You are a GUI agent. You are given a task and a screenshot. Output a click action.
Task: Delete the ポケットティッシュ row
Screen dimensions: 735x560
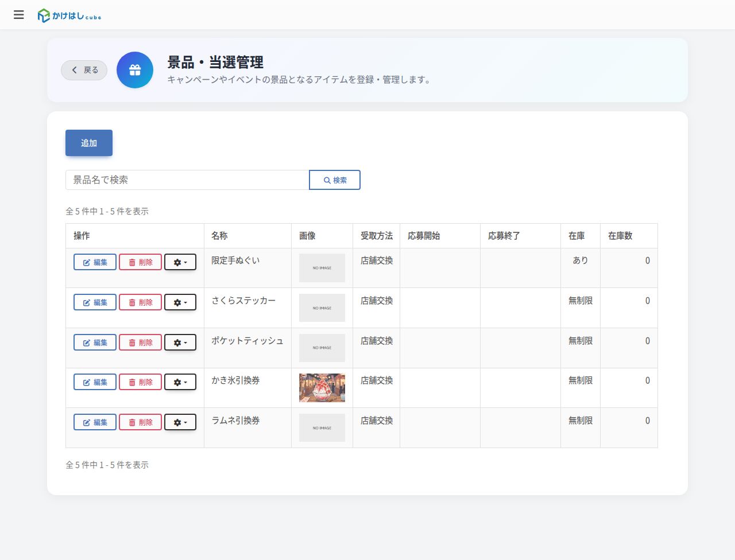140,343
